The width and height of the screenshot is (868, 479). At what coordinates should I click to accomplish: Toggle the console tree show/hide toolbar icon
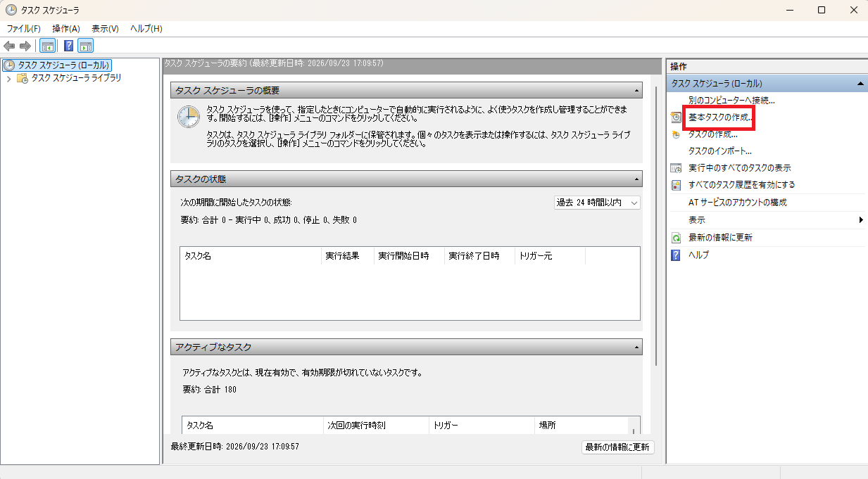point(48,46)
